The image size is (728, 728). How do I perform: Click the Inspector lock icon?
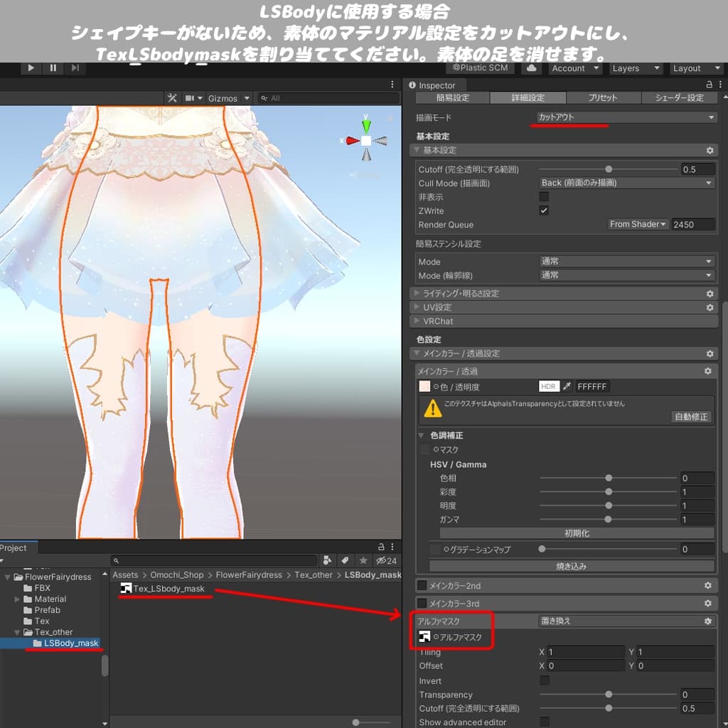(709, 85)
